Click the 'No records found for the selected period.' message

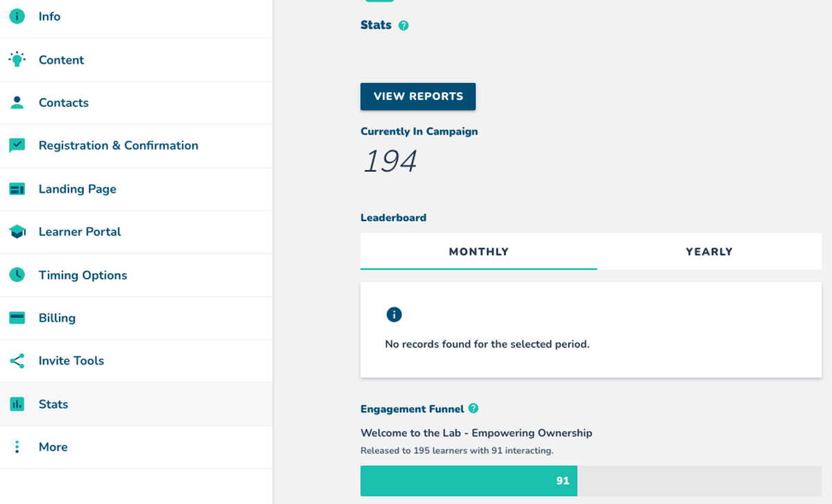click(487, 344)
